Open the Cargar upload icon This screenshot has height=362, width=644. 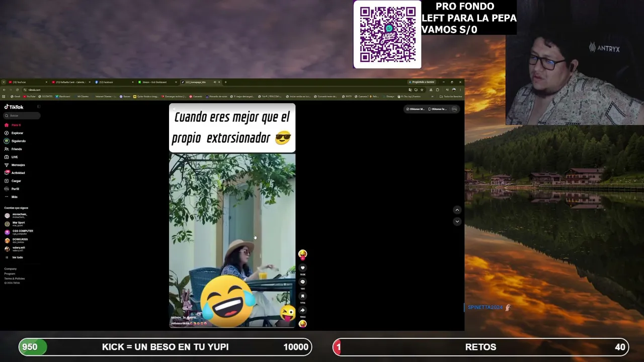7,181
